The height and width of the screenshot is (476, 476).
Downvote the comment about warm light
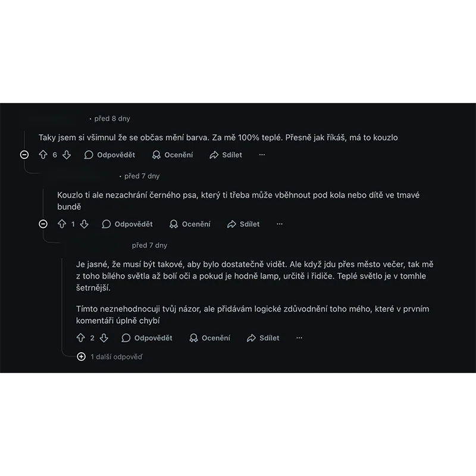point(104,338)
